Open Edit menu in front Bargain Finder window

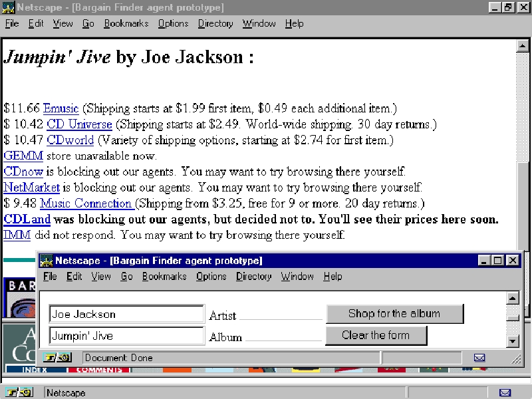point(74,277)
